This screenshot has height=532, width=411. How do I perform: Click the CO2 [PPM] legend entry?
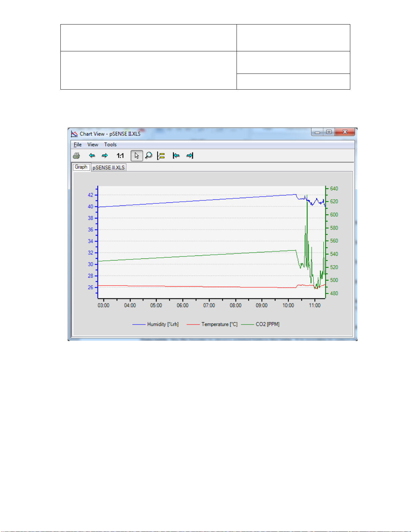point(260,324)
